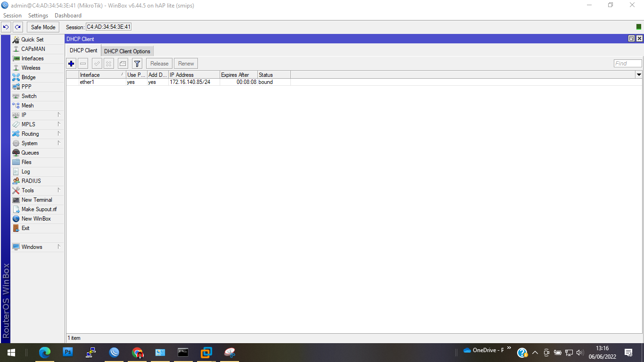The image size is (644, 362).
Task: Switch to the DHCP Client Options tab
Action: pyautogui.click(x=127, y=51)
